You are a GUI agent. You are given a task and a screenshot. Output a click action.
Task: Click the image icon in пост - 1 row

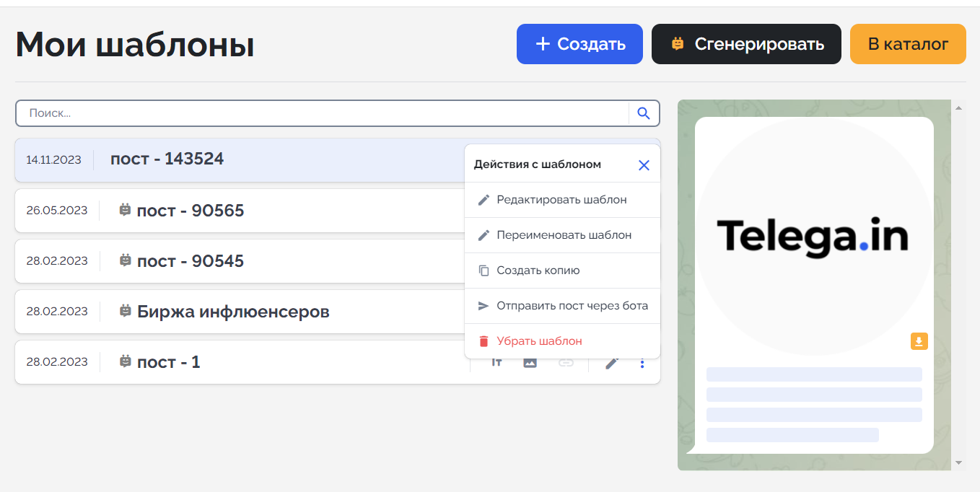[530, 362]
